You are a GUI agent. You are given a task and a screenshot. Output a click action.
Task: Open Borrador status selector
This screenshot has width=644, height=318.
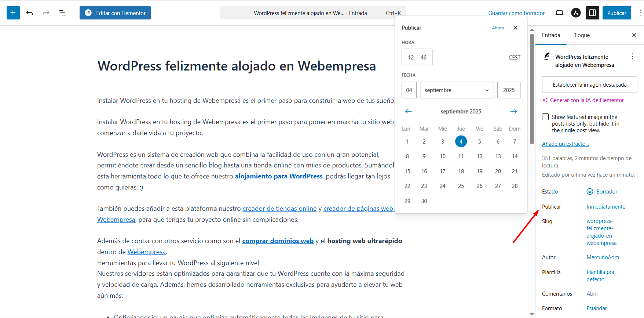pyautogui.click(x=602, y=192)
